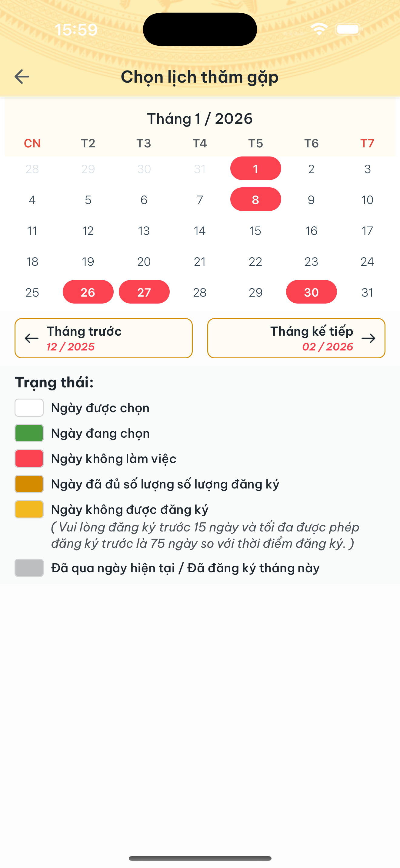Tap the Tháng 1 / 2026 header
The width and height of the screenshot is (400, 868).
[200, 119]
